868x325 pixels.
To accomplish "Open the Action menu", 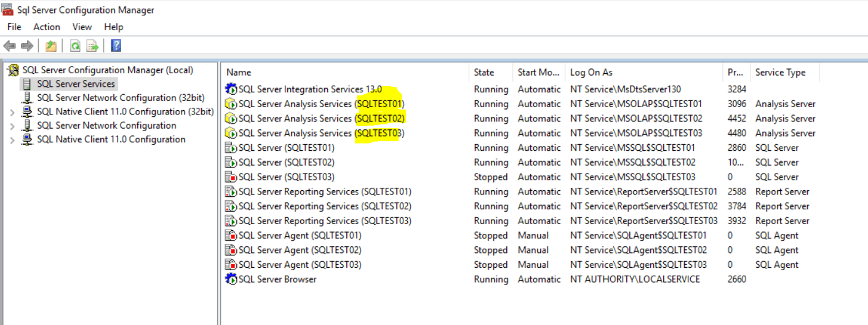I will 47,27.
